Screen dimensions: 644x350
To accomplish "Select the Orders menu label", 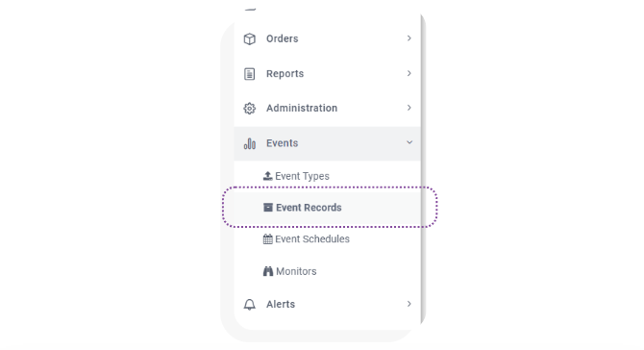I will click(283, 38).
